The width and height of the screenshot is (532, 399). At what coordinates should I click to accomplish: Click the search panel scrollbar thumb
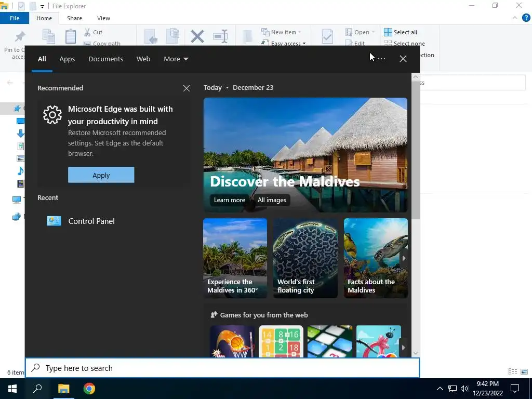(416, 150)
